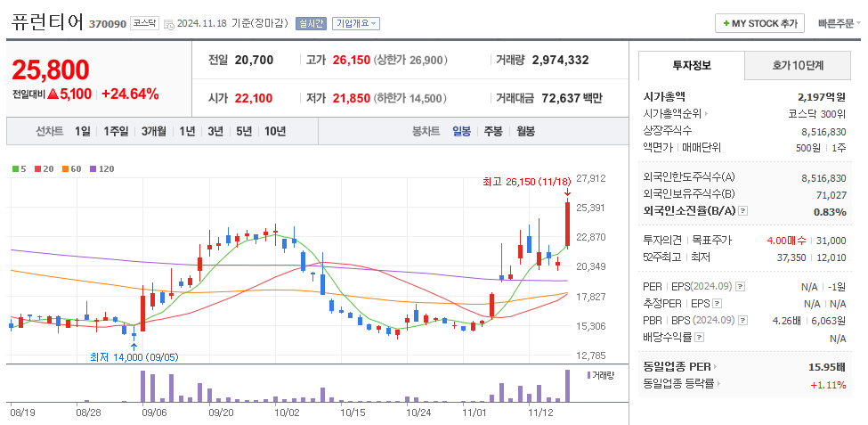Open the 동일업종 PER link
This screenshot has height=425, width=868.
click(x=677, y=366)
